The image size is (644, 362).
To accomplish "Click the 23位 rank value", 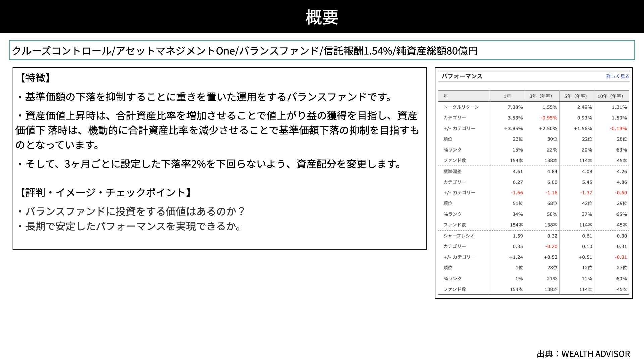I will [518, 139].
